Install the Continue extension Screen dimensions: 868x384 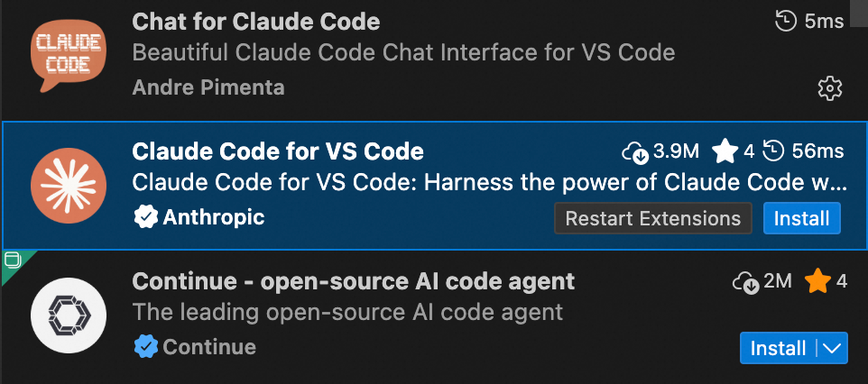tap(778, 348)
